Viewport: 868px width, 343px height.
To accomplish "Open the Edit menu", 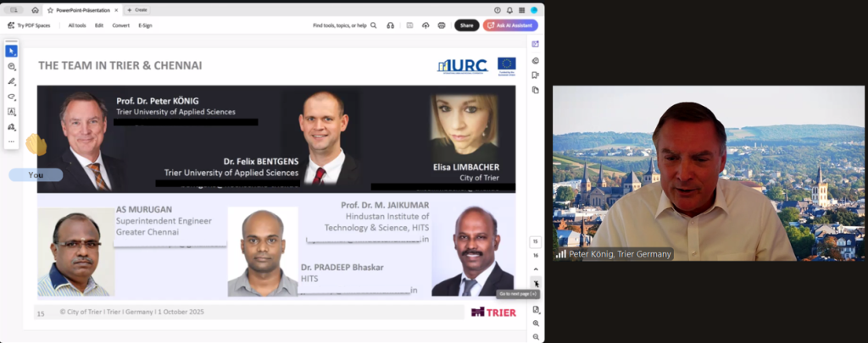I will point(99,25).
